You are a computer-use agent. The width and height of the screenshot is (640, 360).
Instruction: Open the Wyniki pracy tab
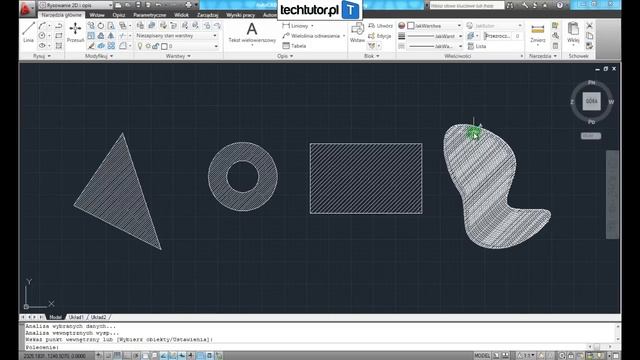pyautogui.click(x=240, y=15)
